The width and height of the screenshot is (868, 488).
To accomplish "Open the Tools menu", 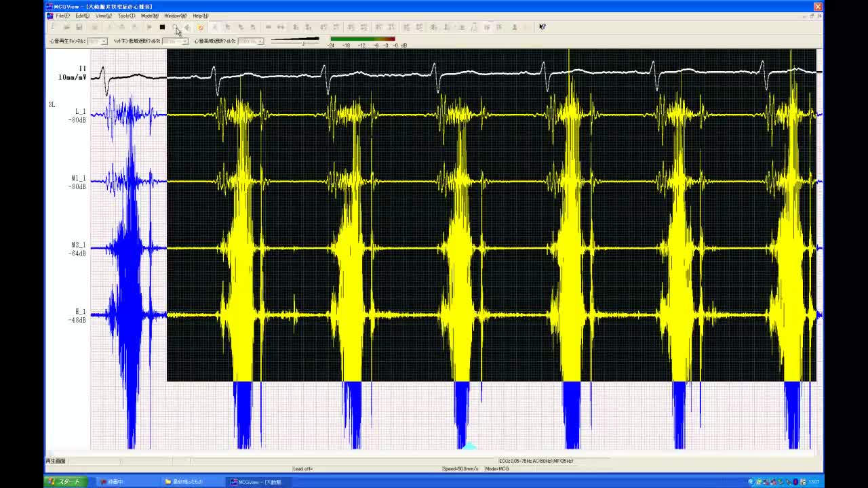I will click(126, 16).
